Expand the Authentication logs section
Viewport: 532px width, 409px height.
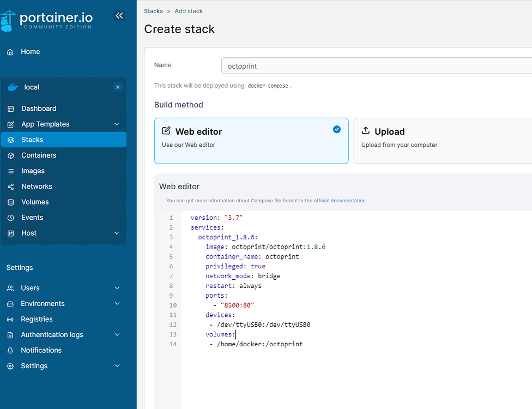click(x=117, y=335)
